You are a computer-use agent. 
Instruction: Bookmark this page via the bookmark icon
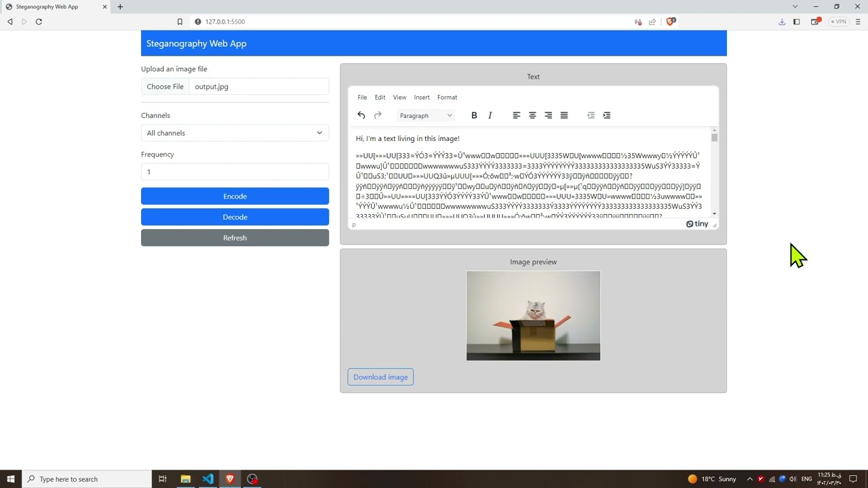point(180,22)
